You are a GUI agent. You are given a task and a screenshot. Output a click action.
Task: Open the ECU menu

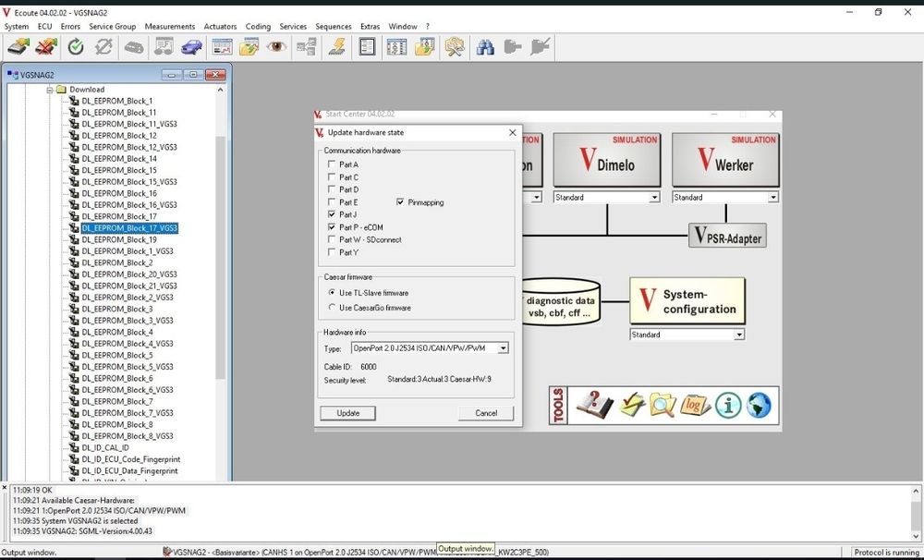(x=44, y=27)
